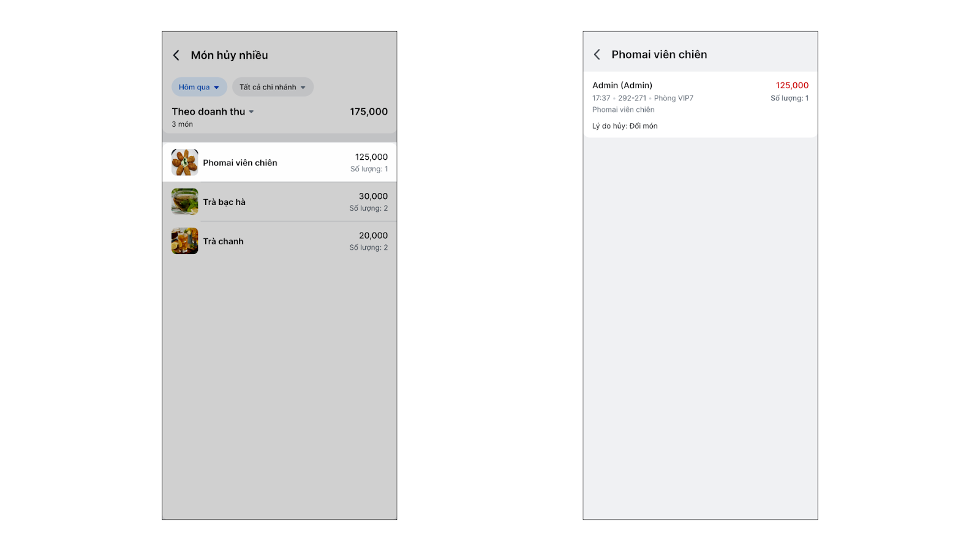The width and height of the screenshot is (980, 551).
Task: Open the Hôm qua date filter
Action: tap(199, 87)
